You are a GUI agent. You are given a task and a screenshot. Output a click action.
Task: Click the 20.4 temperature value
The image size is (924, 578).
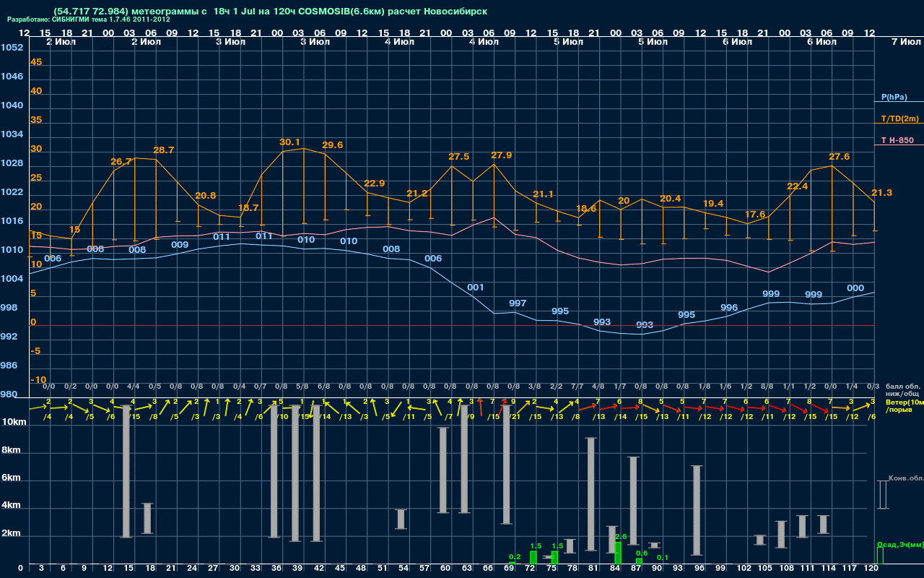(x=670, y=199)
